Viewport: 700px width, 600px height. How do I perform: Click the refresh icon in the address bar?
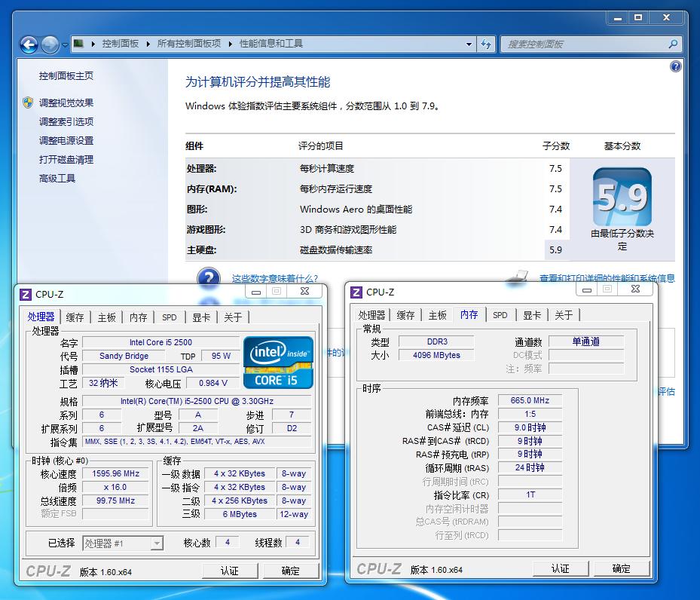coord(487,44)
